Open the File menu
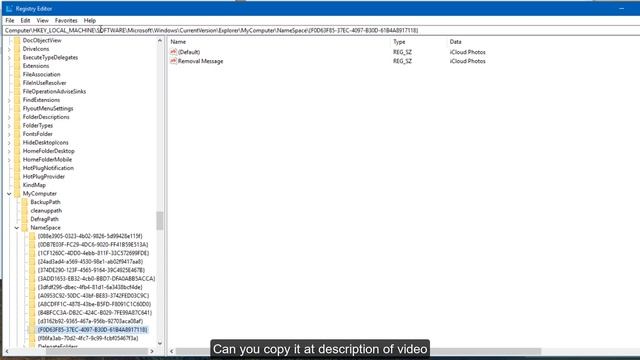640x360 pixels. pyautogui.click(x=10, y=20)
